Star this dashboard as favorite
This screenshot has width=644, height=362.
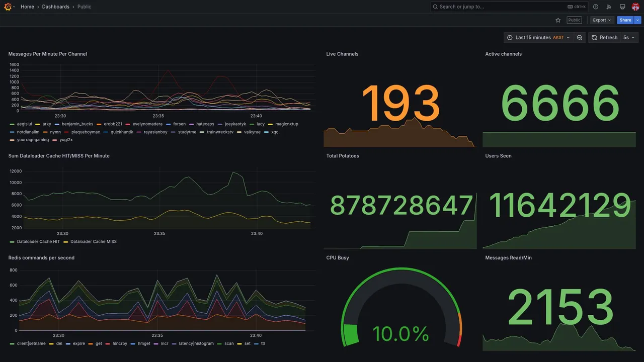click(x=558, y=20)
